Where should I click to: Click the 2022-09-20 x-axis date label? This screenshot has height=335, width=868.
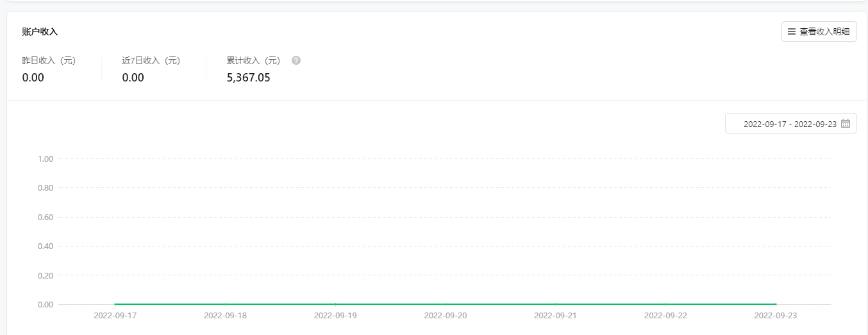(x=446, y=316)
